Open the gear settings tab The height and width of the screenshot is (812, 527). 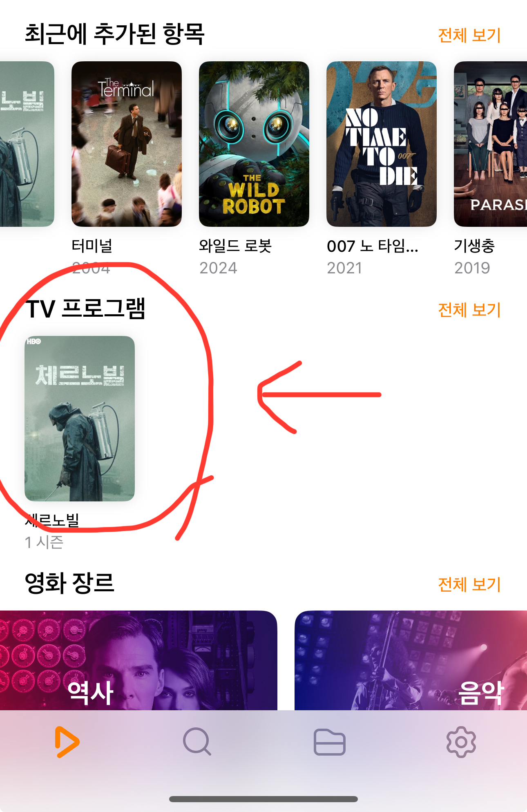(461, 742)
